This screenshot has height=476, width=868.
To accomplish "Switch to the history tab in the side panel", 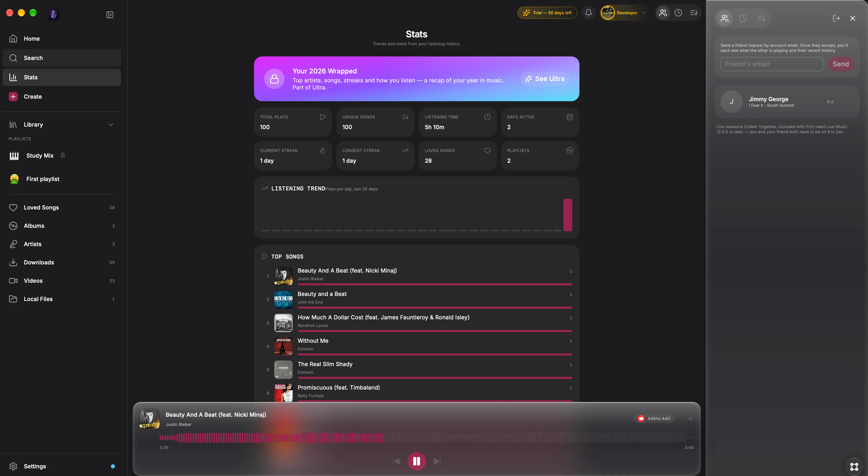I will click(x=743, y=18).
